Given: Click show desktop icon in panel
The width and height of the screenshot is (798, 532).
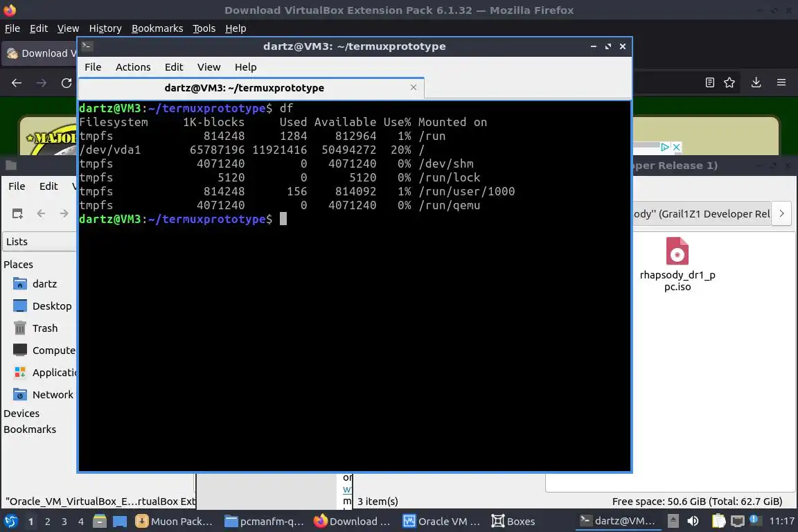Looking at the screenshot, I should pos(120,522).
